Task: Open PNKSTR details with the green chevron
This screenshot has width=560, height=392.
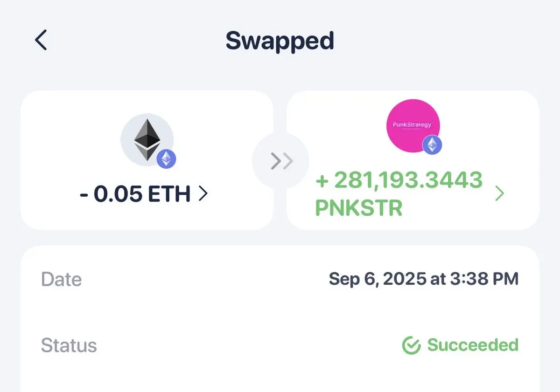Action: point(499,193)
